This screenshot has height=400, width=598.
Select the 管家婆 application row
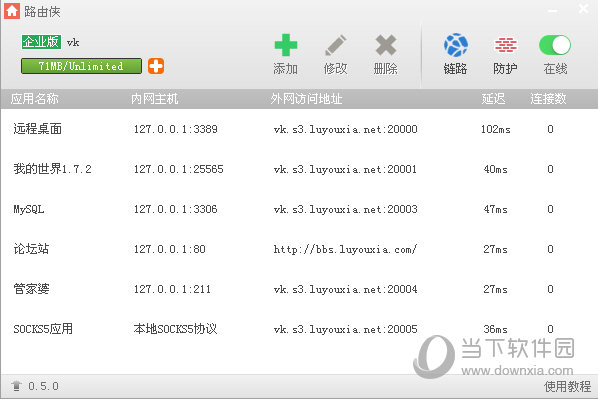tap(299, 289)
